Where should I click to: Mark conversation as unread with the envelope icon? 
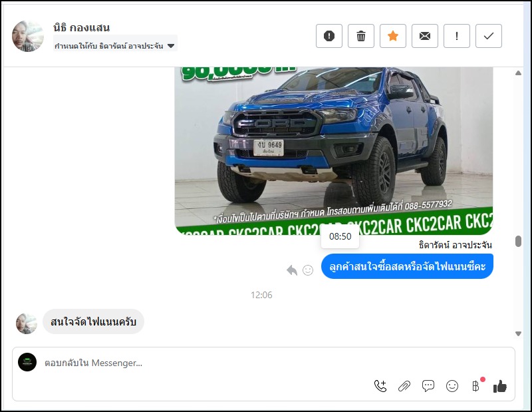pos(425,36)
